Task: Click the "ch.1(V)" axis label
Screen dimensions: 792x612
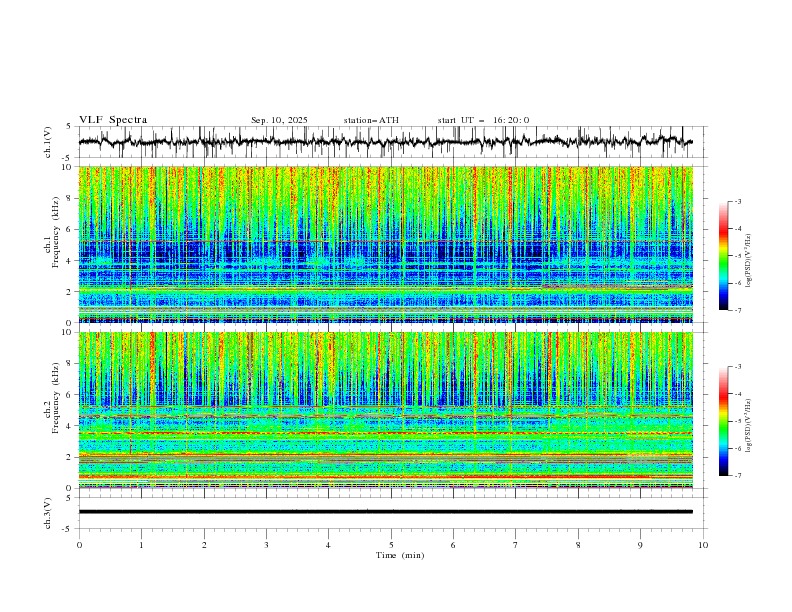Action: (x=48, y=142)
